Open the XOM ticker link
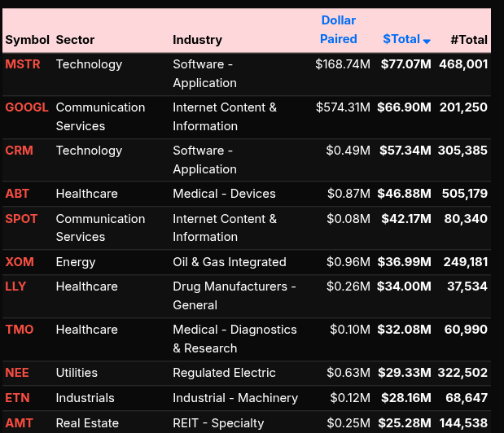 [x=20, y=262]
